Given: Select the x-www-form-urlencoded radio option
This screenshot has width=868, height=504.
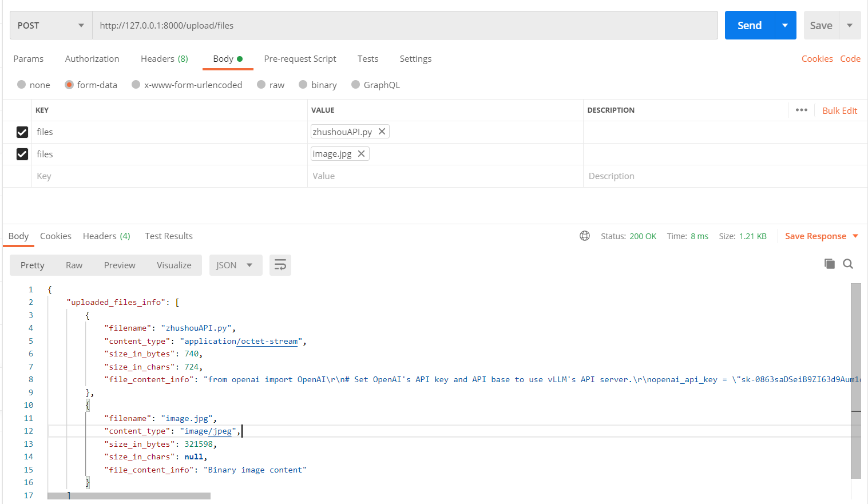Looking at the screenshot, I should tap(136, 85).
